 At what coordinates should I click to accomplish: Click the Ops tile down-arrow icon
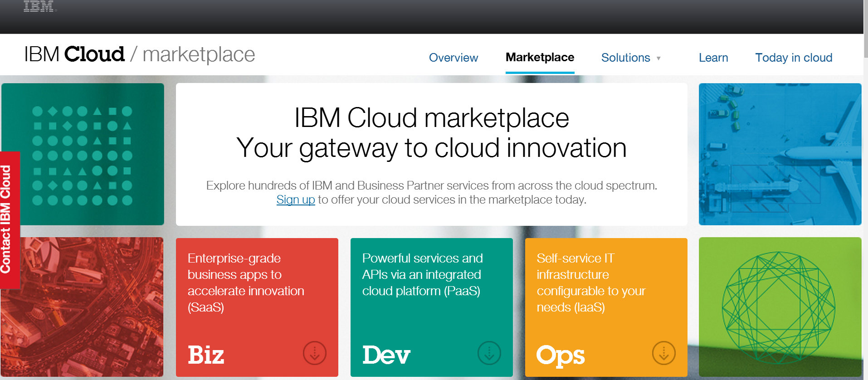pos(664,353)
